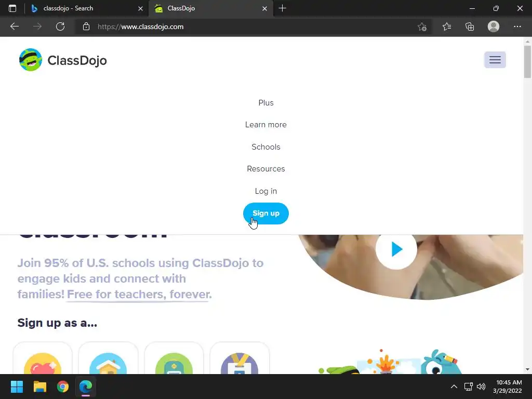Click the scrollbar down arrow
Image resolution: width=532 pixels, height=399 pixels.
527,369
